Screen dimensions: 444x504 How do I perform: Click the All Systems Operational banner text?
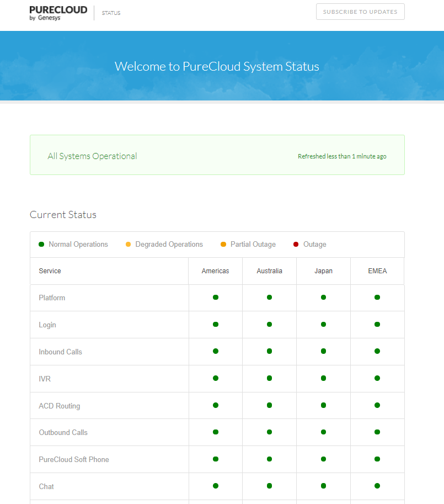point(93,156)
